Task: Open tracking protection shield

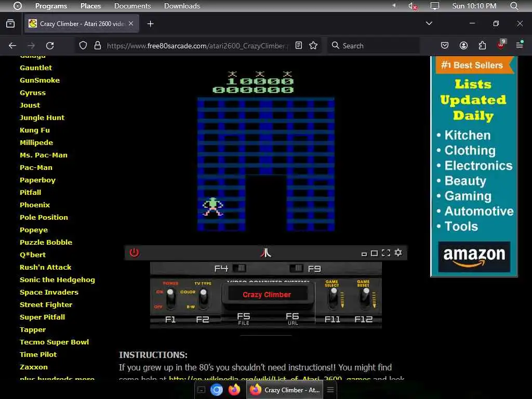Action: 83,46
